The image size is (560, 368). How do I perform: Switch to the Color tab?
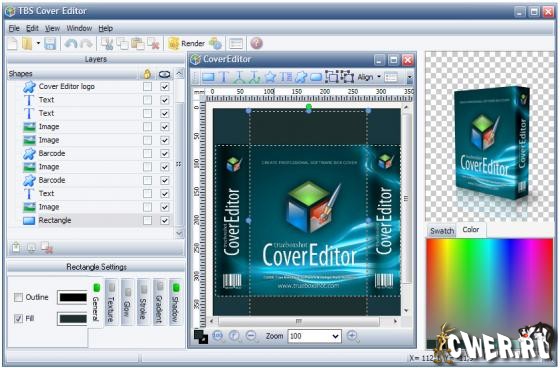[471, 230]
